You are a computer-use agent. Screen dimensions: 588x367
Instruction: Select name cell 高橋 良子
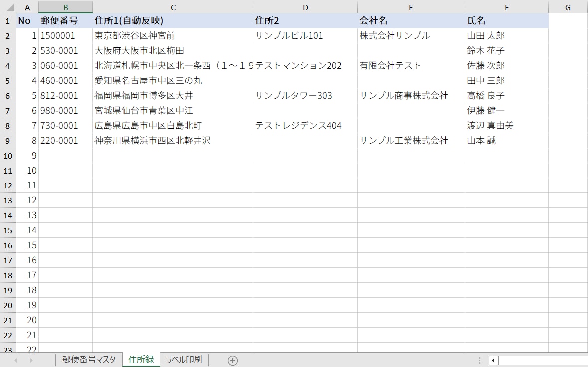tap(507, 96)
